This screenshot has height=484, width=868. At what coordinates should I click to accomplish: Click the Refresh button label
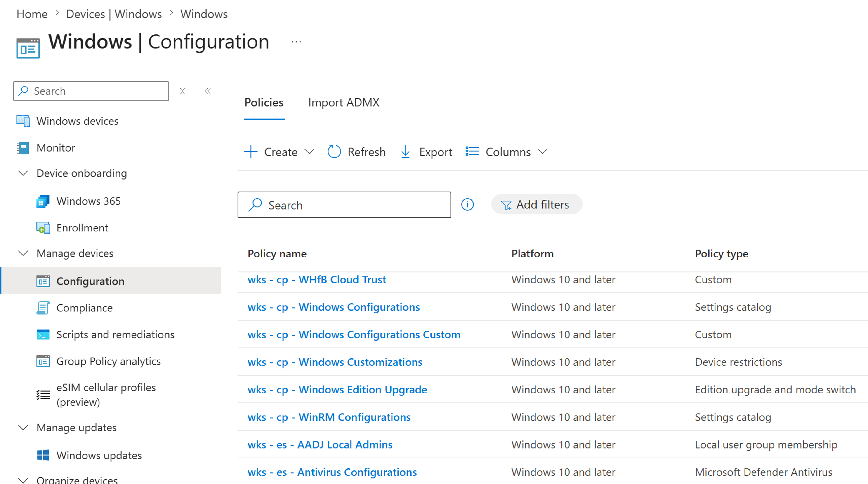click(367, 152)
